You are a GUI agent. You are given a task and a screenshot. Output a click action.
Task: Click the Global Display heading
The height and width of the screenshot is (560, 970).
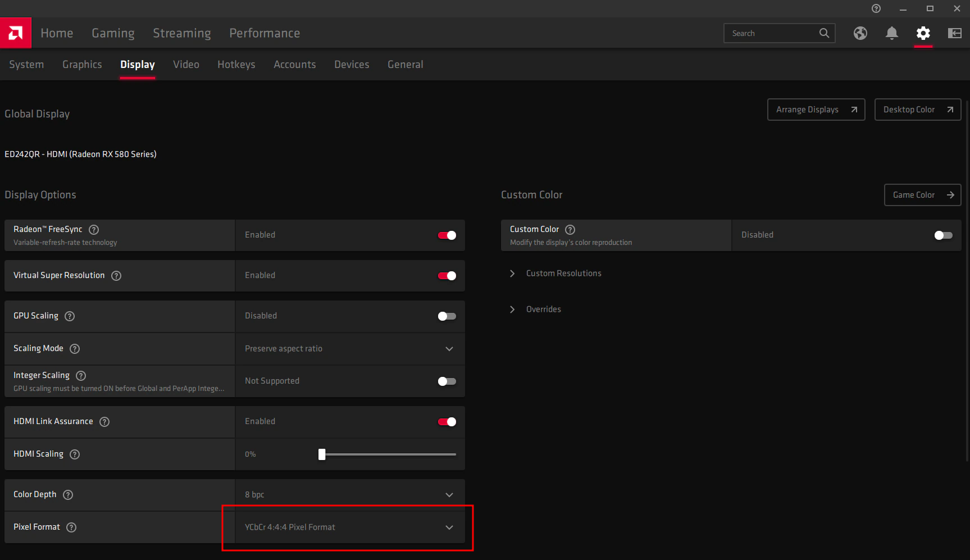point(37,114)
